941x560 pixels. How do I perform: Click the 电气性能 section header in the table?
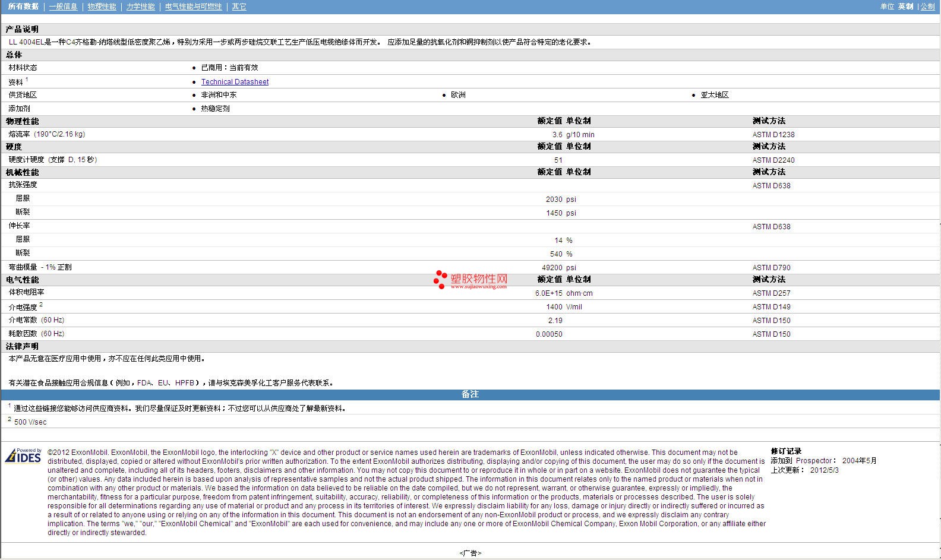pyautogui.click(x=23, y=280)
